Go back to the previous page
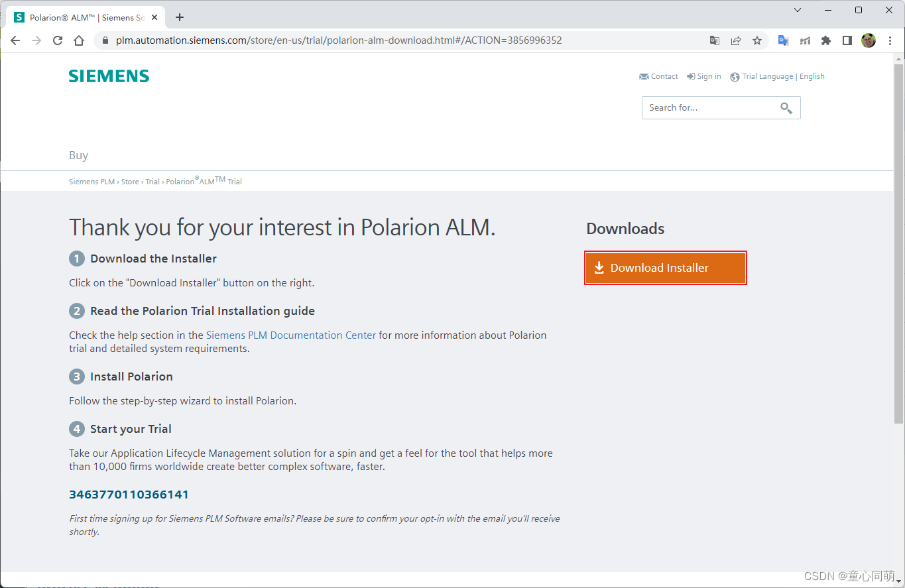 [15, 40]
